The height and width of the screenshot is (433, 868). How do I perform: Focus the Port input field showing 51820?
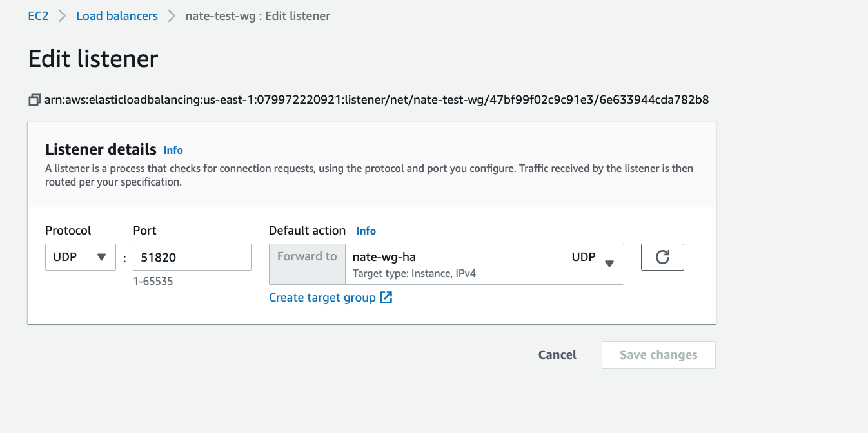(192, 257)
